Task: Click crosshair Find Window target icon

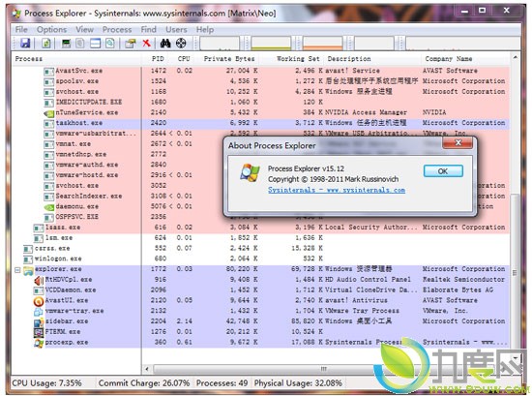Action: pyautogui.click(x=181, y=44)
